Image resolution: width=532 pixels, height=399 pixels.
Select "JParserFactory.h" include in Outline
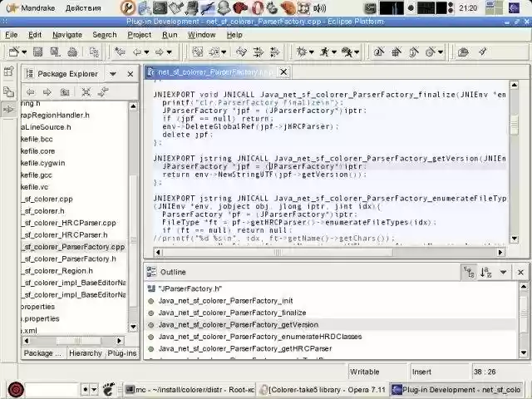pos(190,288)
